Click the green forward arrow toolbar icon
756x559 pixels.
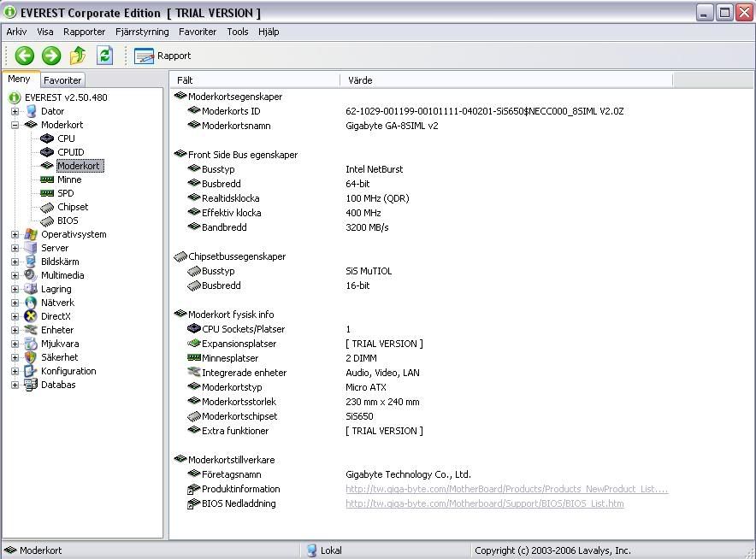(x=51, y=56)
